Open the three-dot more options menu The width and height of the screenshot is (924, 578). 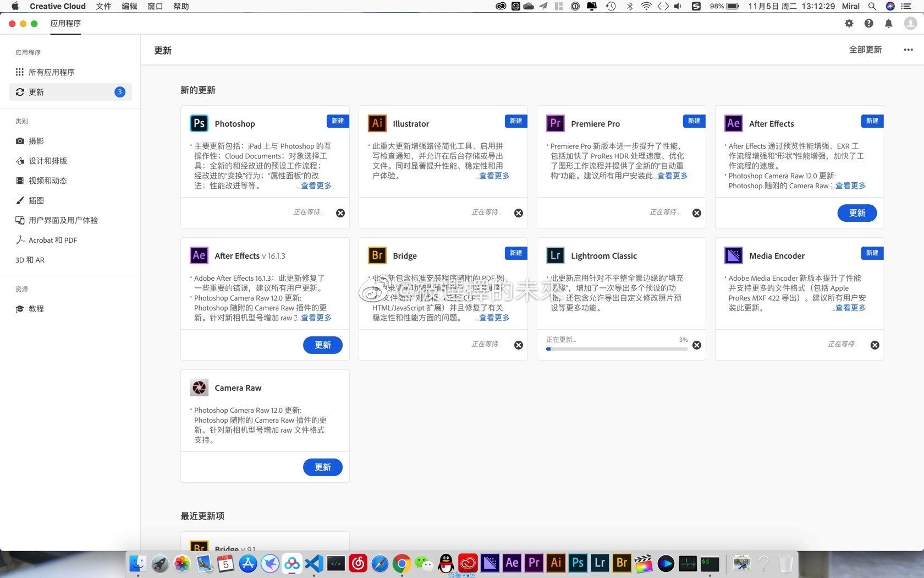pyautogui.click(x=909, y=50)
